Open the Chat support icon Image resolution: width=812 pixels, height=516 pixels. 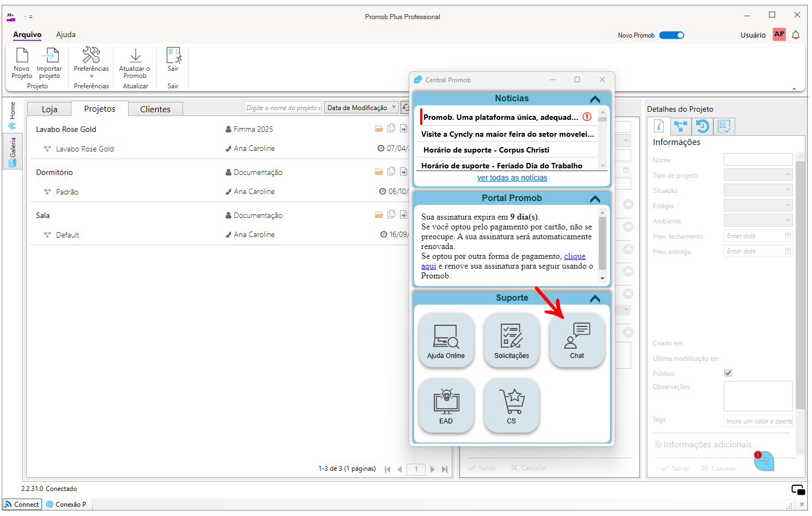(577, 340)
